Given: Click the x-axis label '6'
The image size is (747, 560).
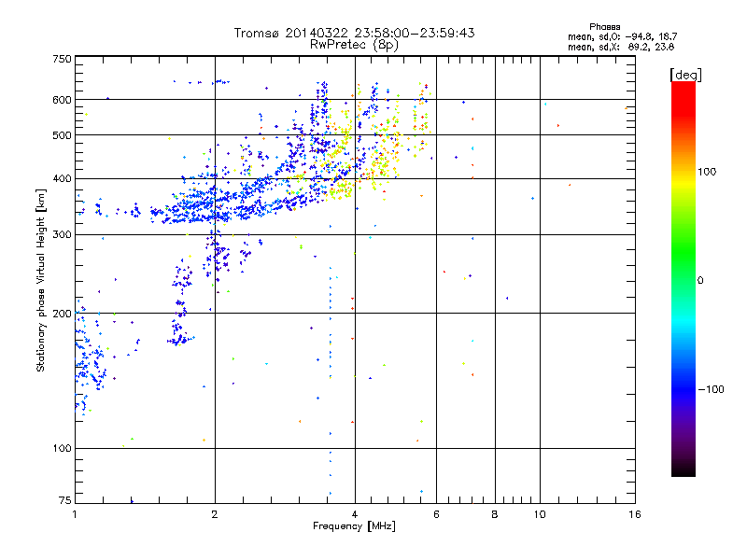Looking at the screenshot, I should click(436, 514).
